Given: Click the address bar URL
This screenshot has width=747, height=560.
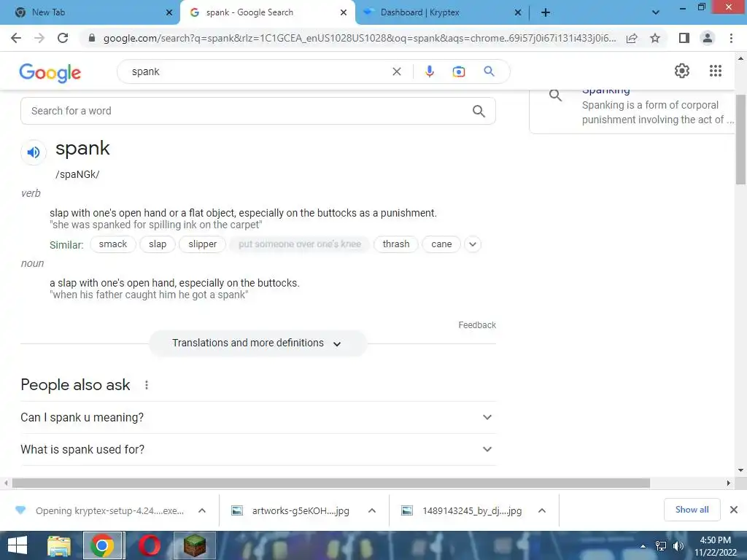Looking at the screenshot, I should click(360, 38).
